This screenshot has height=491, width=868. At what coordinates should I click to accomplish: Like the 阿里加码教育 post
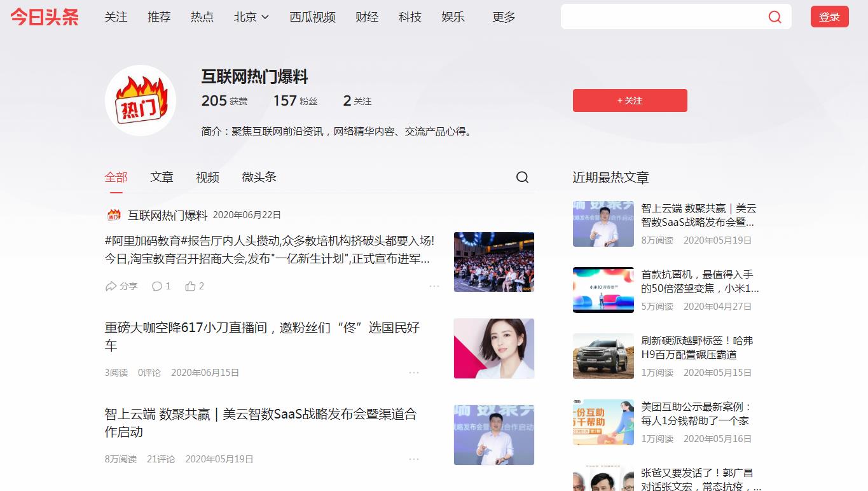click(195, 286)
